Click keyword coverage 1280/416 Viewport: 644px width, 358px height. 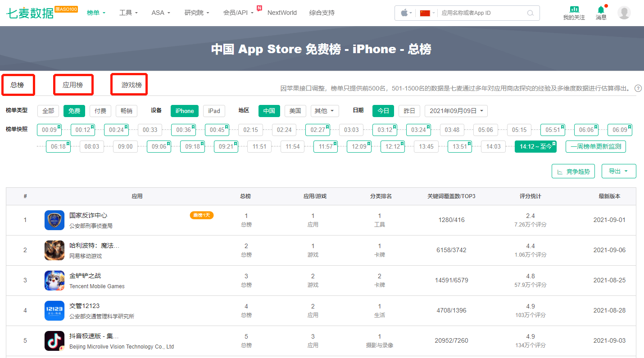click(x=451, y=220)
